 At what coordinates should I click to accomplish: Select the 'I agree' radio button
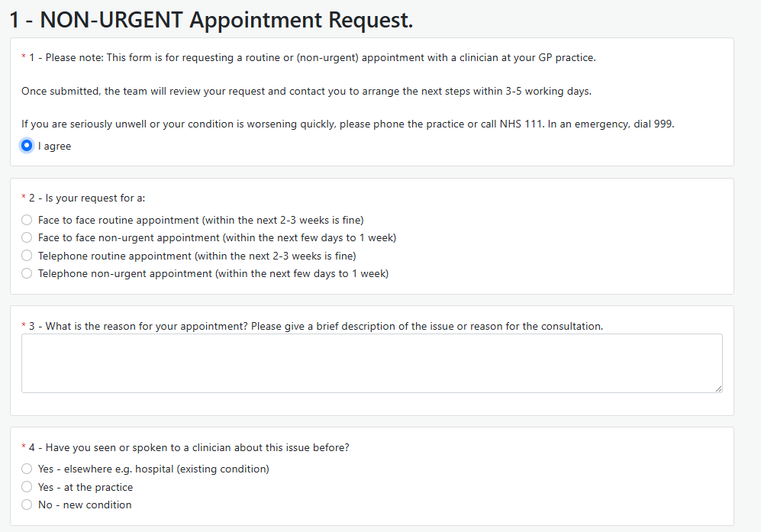[27, 146]
